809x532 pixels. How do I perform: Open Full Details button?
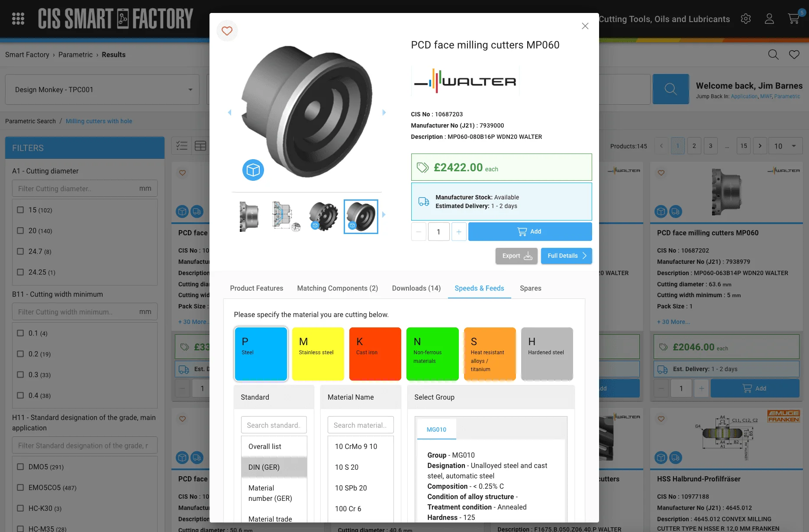566,256
